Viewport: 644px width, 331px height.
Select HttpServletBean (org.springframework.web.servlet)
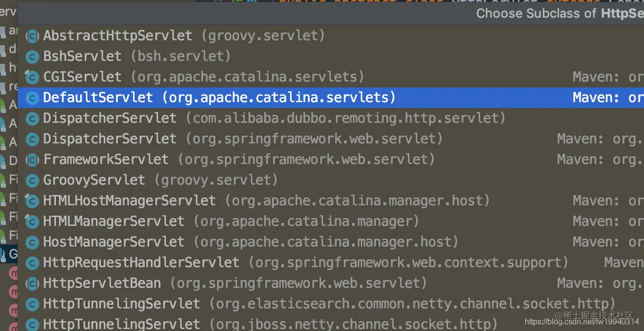(x=330, y=283)
